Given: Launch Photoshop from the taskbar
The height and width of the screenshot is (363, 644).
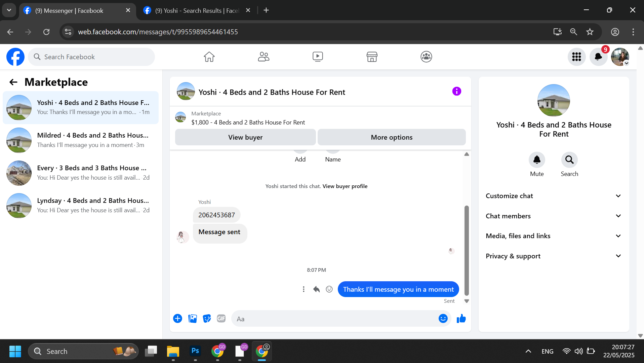Looking at the screenshot, I should click(x=195, y=351).
